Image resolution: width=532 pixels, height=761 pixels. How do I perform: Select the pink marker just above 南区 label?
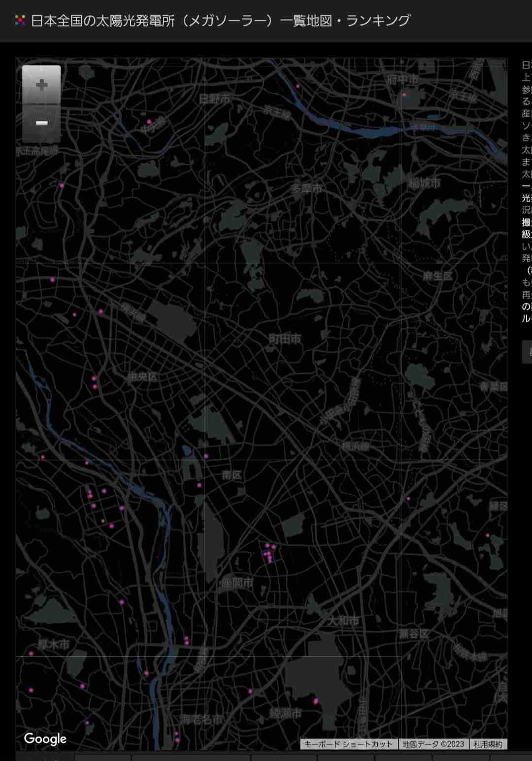click(x=206, y=456)
